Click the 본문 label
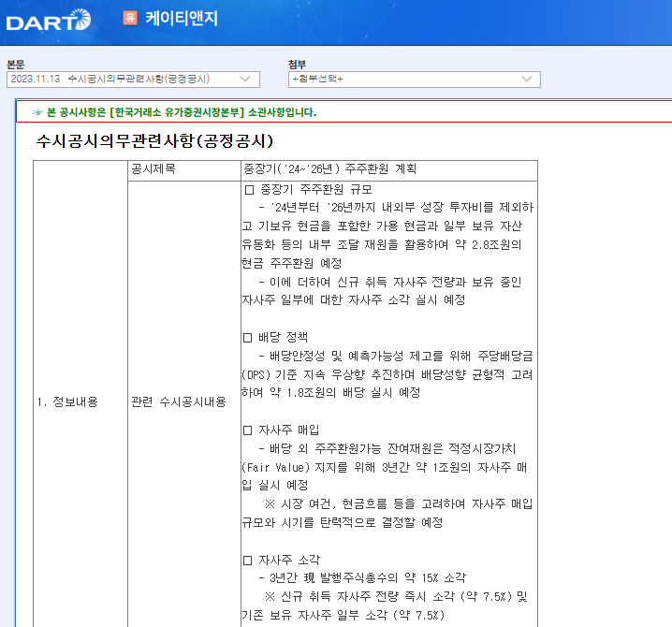Screen dimensions: 672x627 [x=16, y=65]
